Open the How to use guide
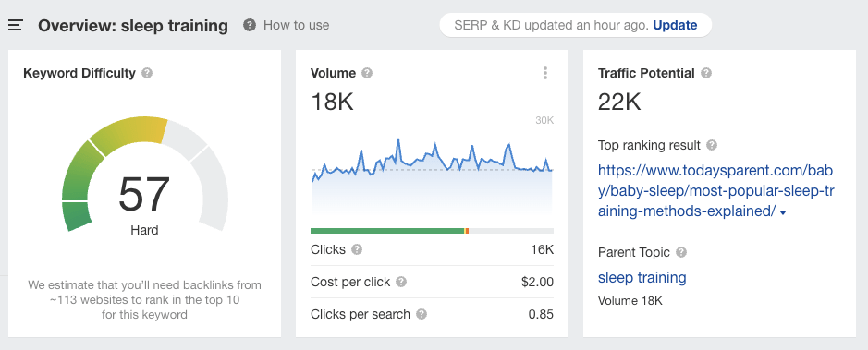868x350 pixels. 296,26
